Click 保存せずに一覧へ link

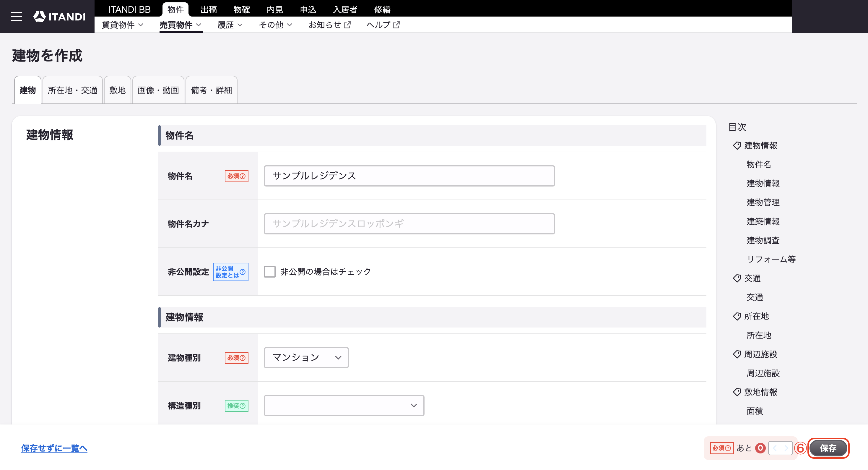[54, 448]
